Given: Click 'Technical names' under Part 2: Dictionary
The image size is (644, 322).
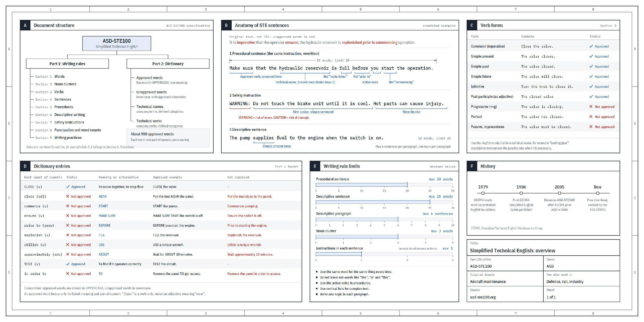Looking at the screenshot, I should coord(150,107).
